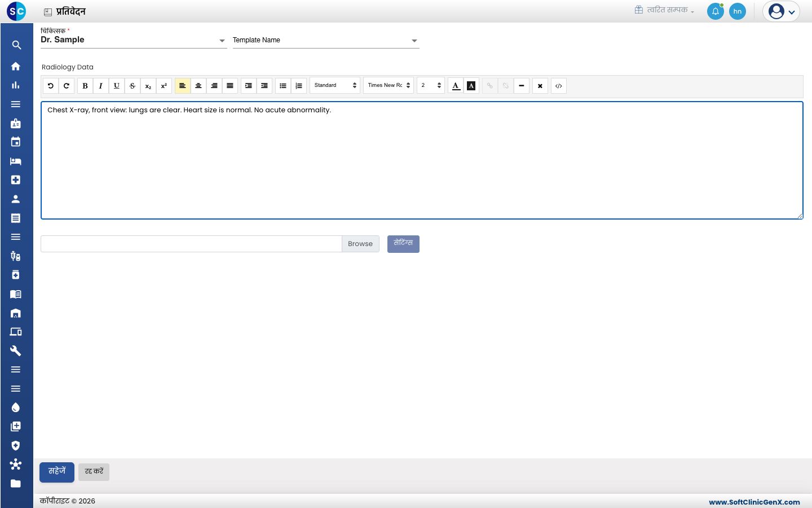
Task: Open the home icon in sidebar
Action: click(16, 66)
